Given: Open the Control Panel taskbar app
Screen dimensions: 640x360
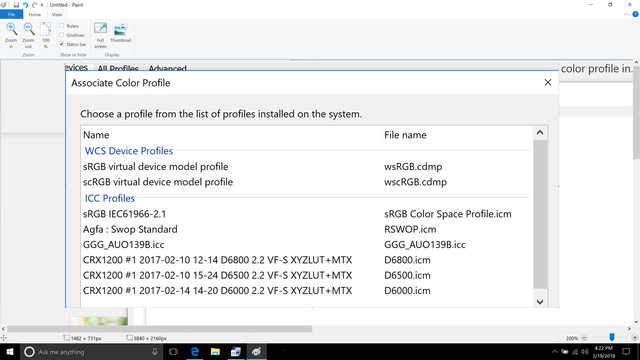Looking at the screenshot, I should [236, 352].
